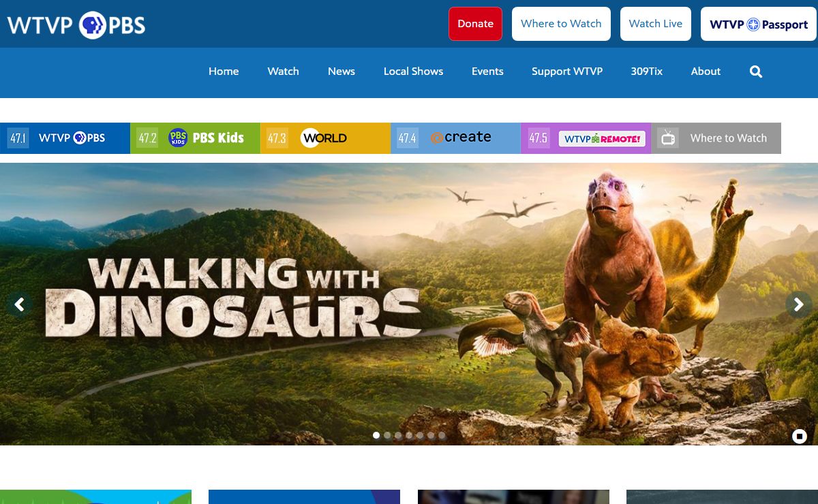Select channel 47.5 WTVP Remote tile
Image resolution: width=818 pixels, height=504 pixels.
tap(586, 138)
